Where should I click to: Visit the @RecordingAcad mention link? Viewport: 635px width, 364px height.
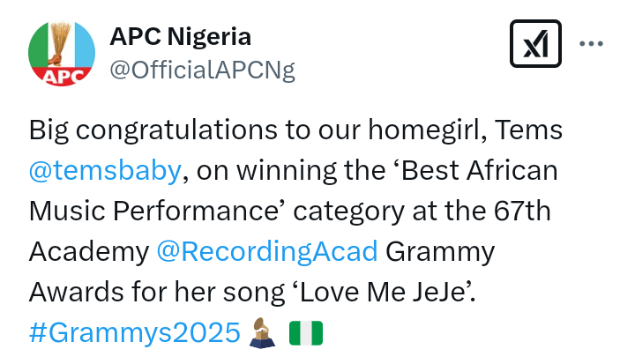(266, 251)
